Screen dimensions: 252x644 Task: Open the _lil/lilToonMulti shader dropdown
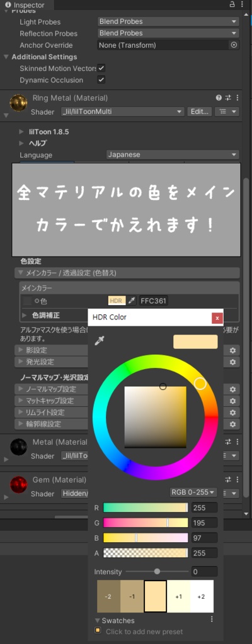(x=122, y=111)
